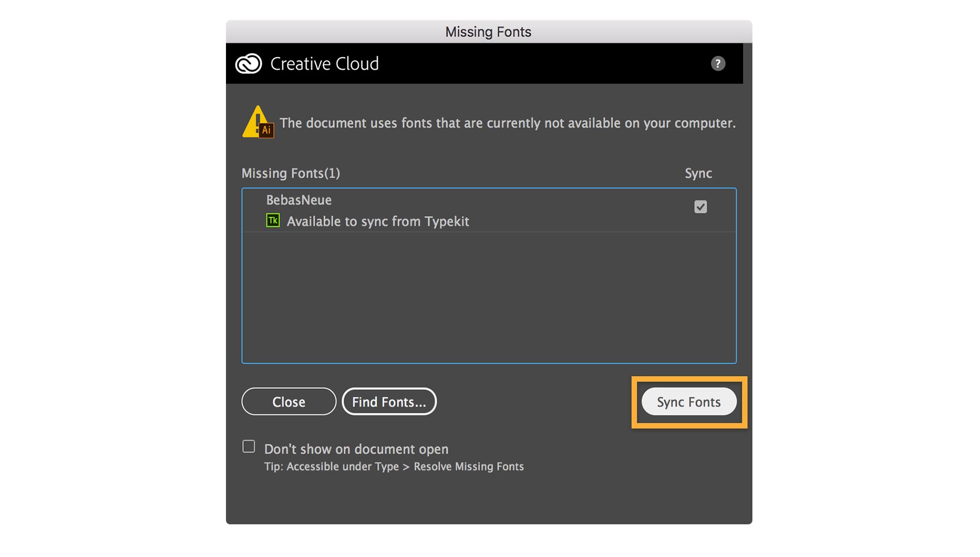Click the Available to sync from Typekit text
Image resolution: width=980 pixels, height=557 pixels.
378,222
